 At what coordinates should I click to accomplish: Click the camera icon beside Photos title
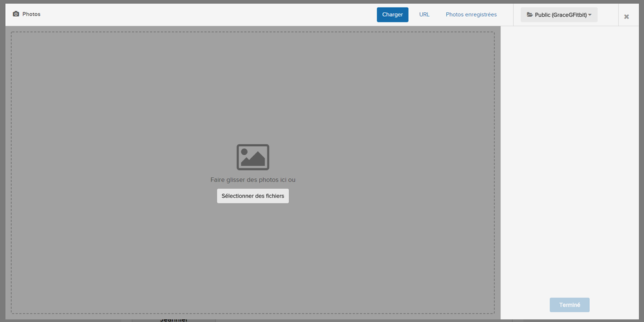click(x=16, y=14)
